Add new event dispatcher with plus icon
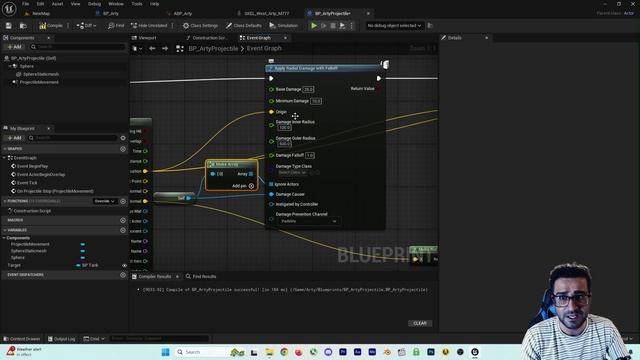 coord(123,275)
